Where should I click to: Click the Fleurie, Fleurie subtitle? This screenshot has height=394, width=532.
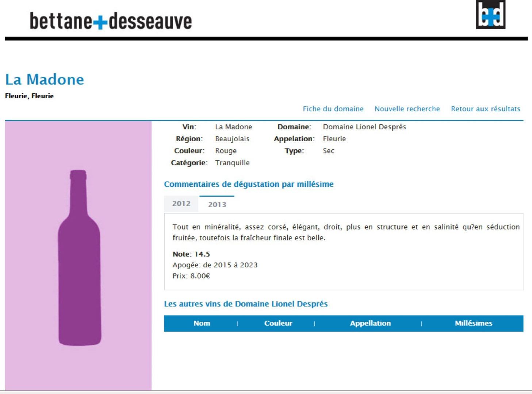(29, 96)
